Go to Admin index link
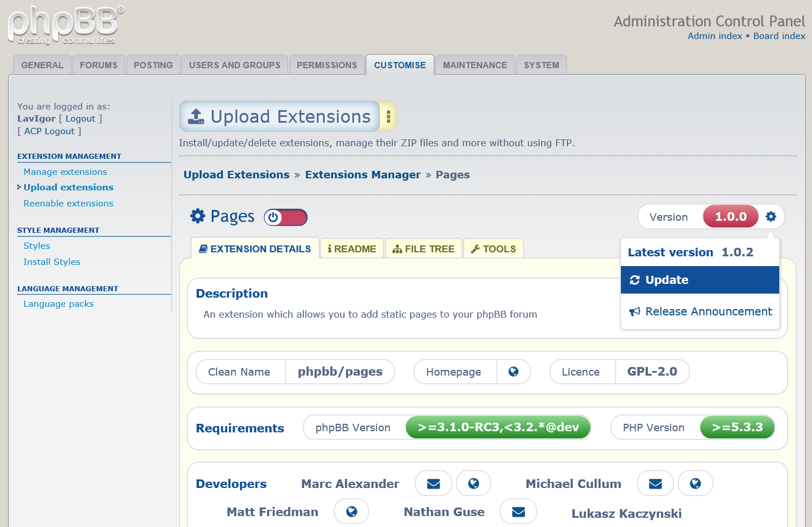812x527 pixels. coord(715,36)
